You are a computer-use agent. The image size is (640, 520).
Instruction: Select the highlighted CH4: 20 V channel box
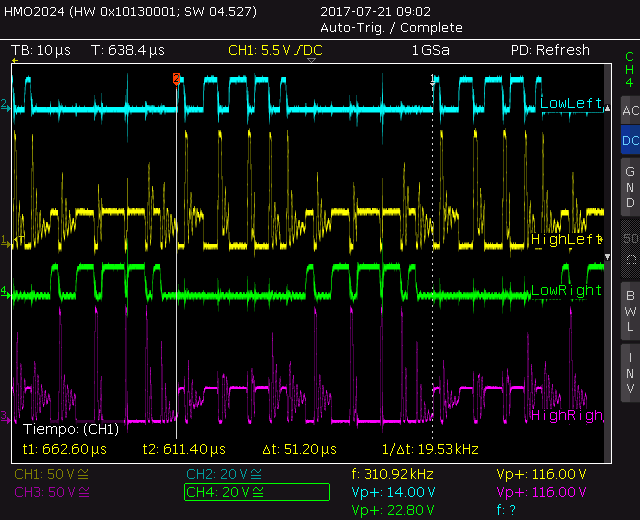coord(257,492)
